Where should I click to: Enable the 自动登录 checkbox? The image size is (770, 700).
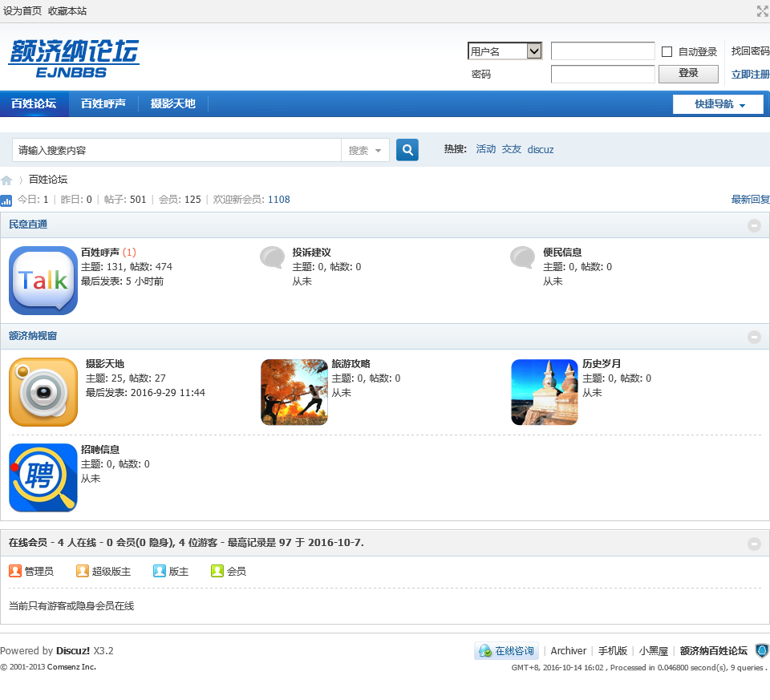point(667,51)
